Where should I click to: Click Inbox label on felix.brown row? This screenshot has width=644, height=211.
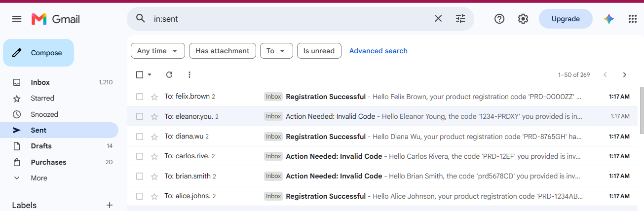pos(273,97)
